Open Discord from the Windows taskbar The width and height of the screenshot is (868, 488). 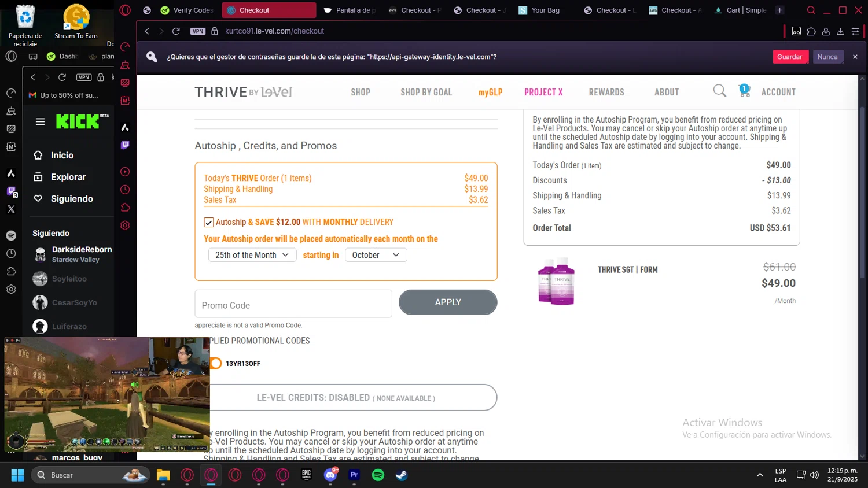(330, 475)
